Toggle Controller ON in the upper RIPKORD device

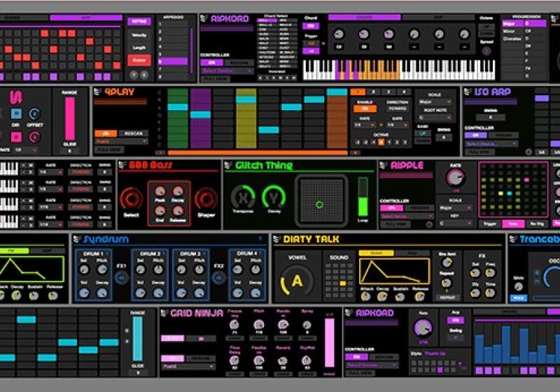point(211,62)
